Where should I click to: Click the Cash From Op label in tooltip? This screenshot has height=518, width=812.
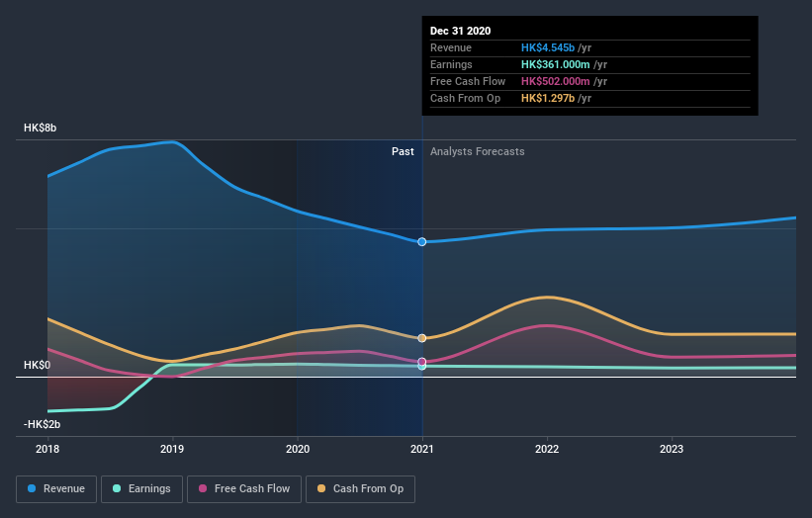tap(465, 98)
